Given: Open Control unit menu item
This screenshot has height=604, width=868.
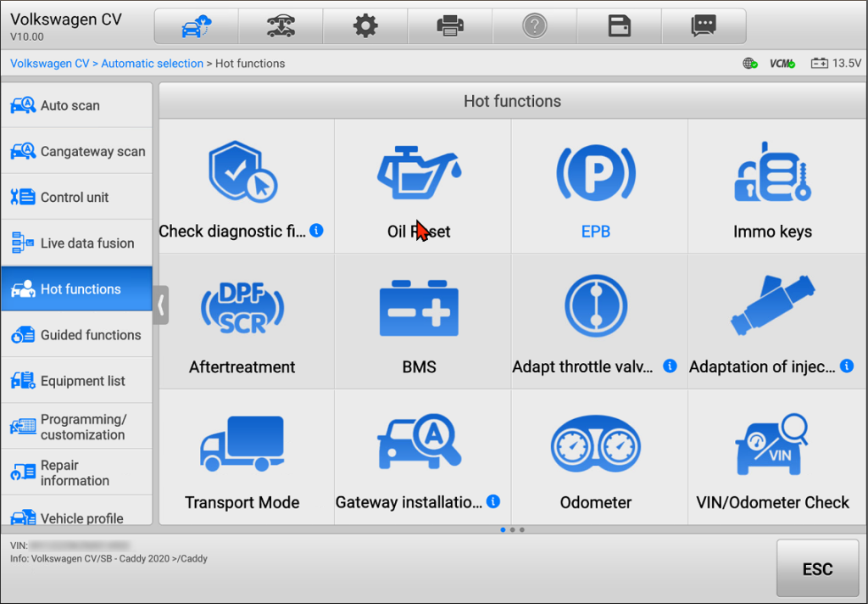Looking at the screenshot, I should tap(76, 198).
